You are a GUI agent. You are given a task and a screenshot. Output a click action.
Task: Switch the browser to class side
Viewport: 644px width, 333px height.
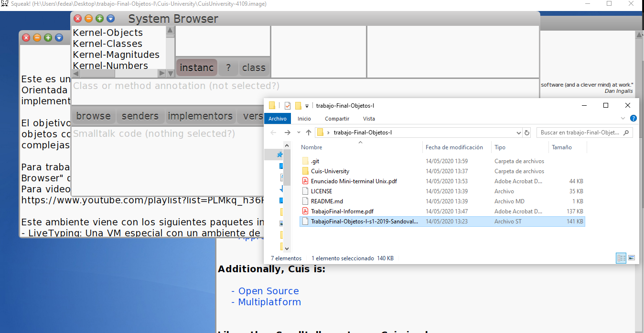(254, 67)
